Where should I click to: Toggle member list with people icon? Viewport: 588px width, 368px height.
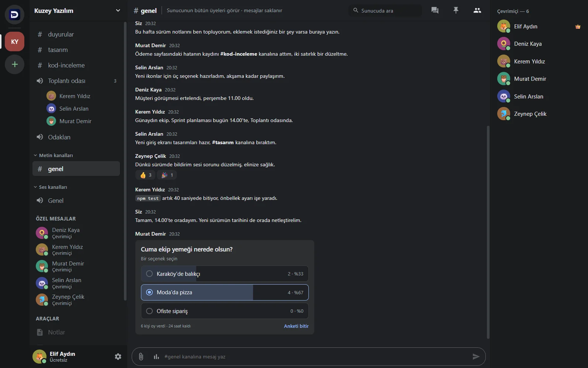coord(477,10)
